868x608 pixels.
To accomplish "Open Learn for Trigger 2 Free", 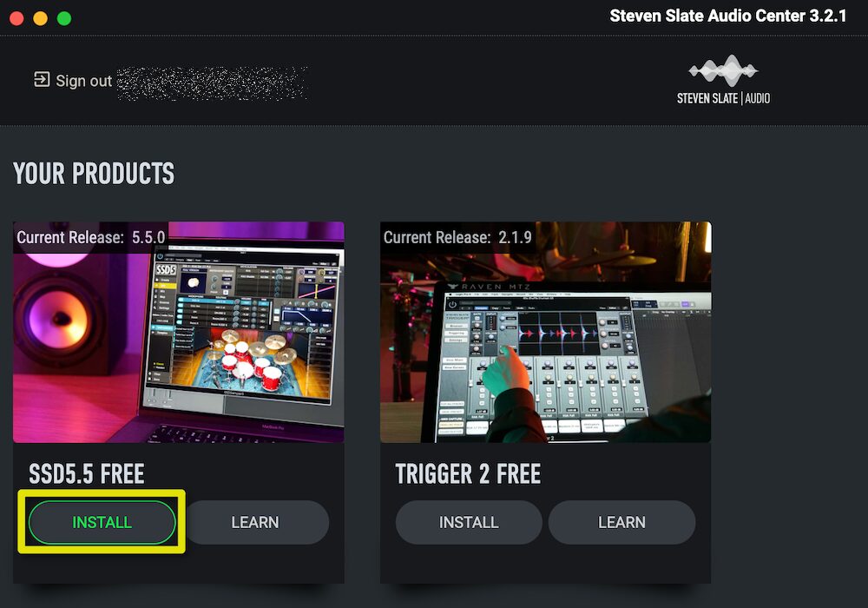I will pyautogui.click(x=621, y=522).
